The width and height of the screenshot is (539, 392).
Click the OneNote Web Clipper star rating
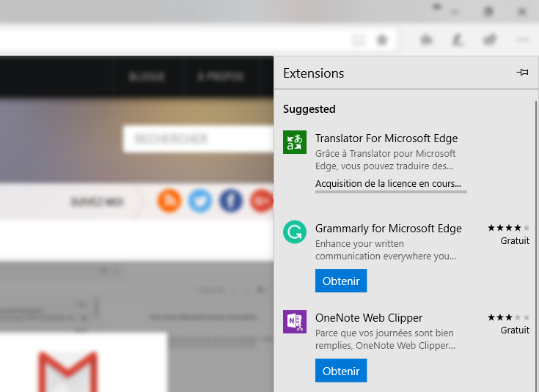pyautogui.click(x=508, y=317)
